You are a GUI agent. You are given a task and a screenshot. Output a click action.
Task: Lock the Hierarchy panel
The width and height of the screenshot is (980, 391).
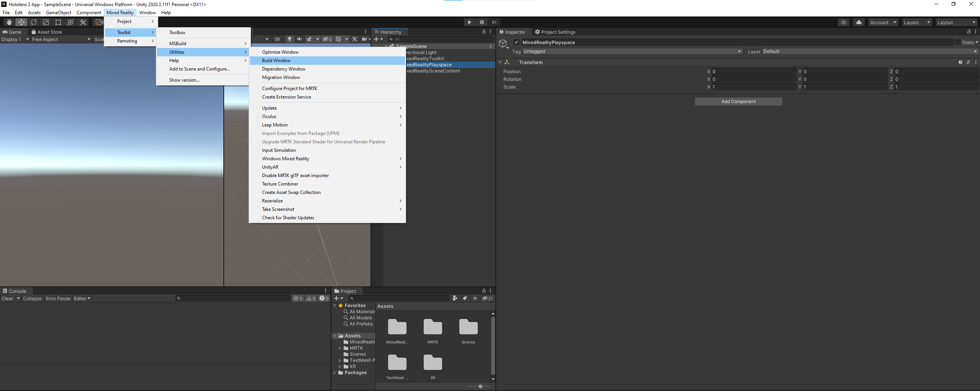click(484, 32)
